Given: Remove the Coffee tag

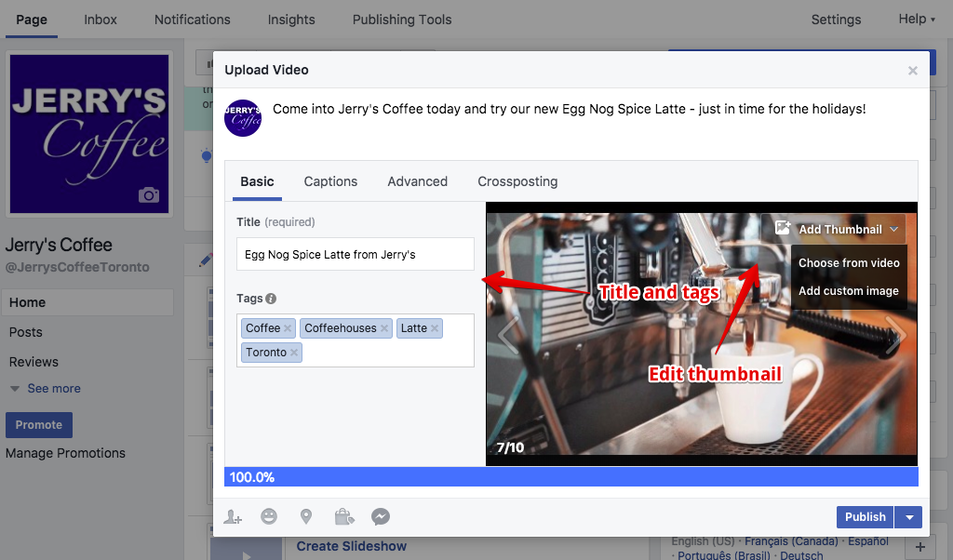Looking at the screenshot, I should click(x=288, y=328).
